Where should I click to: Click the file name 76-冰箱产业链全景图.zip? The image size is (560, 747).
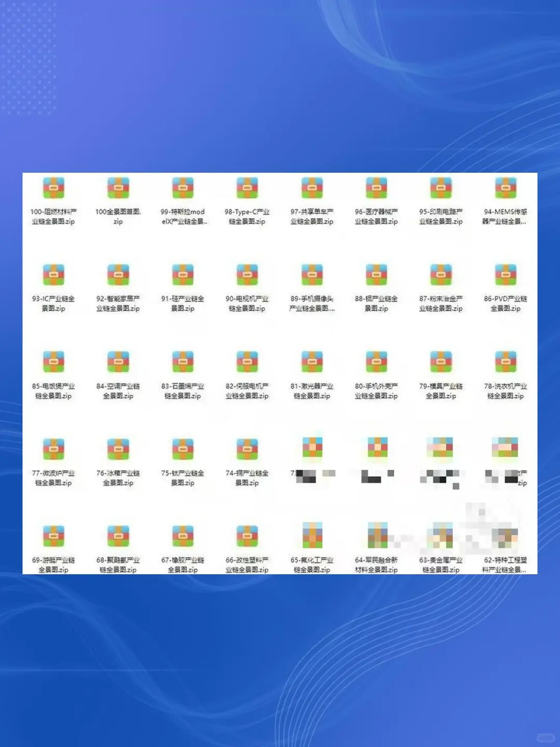(118, 478)
